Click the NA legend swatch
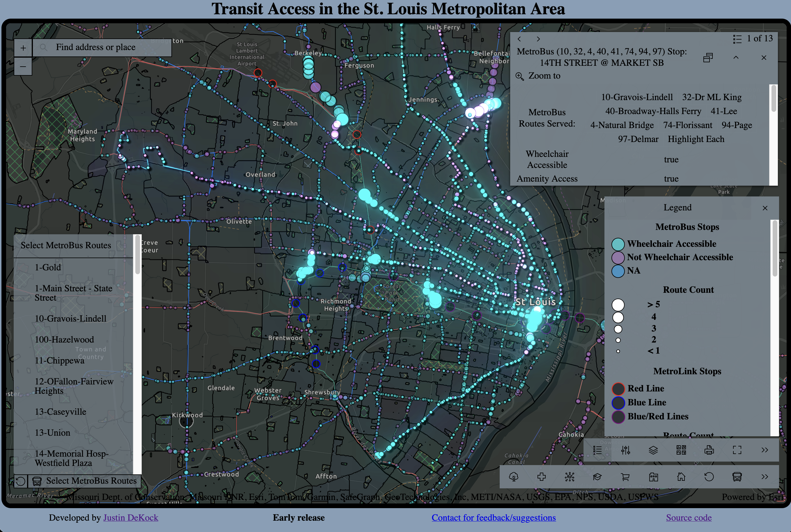Screen dimensions: 791x532 tap(618, 271)
